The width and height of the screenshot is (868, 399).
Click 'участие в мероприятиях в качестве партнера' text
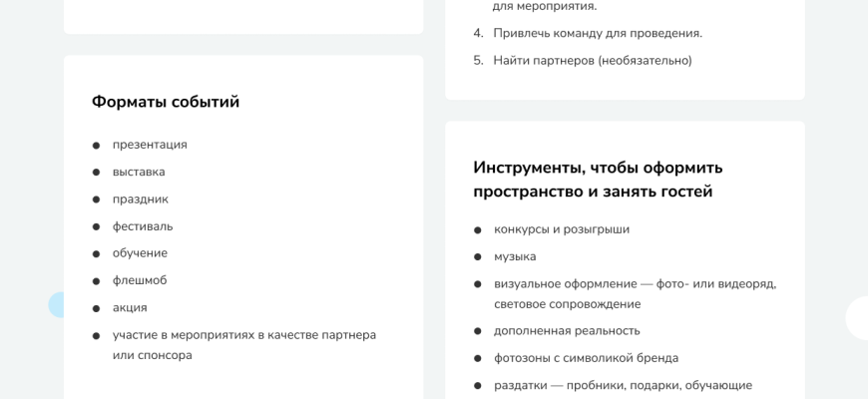(244, 335)
